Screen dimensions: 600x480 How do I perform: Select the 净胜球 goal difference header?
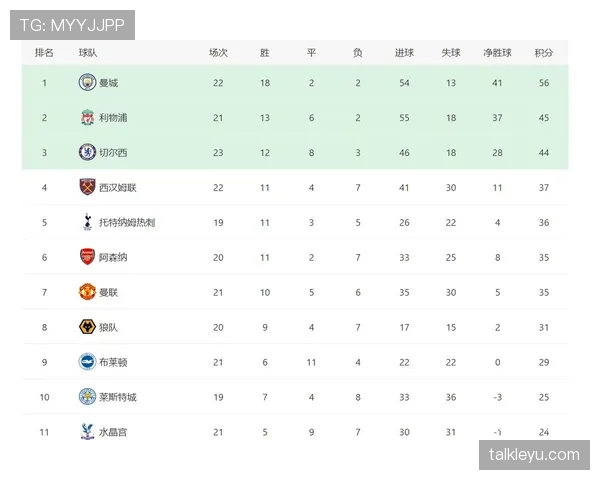(497, 53)
